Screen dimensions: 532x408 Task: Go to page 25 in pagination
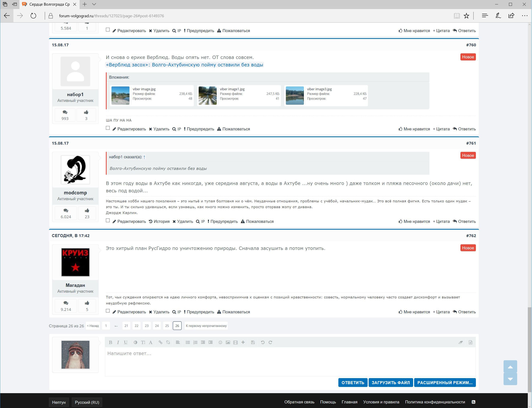coord(167,326)
